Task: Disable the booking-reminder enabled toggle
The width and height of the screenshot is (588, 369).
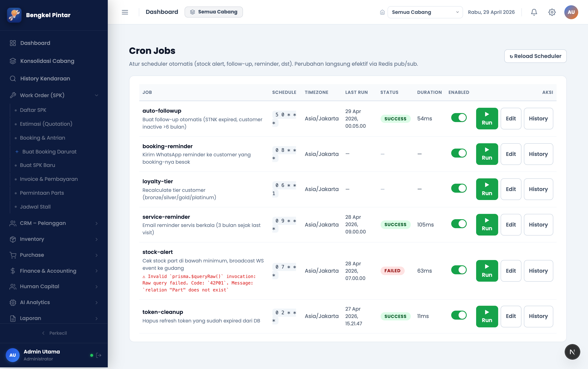Action: pos(459,153)
